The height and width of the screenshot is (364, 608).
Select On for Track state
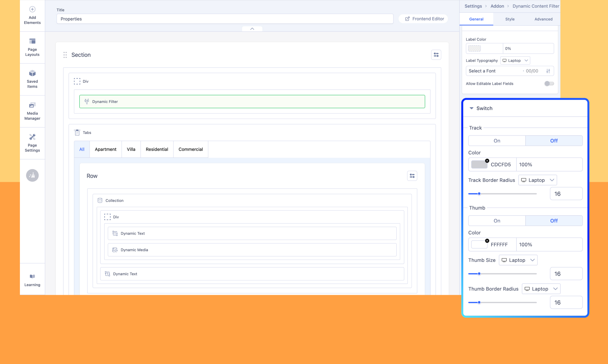[x=497, y=141]
